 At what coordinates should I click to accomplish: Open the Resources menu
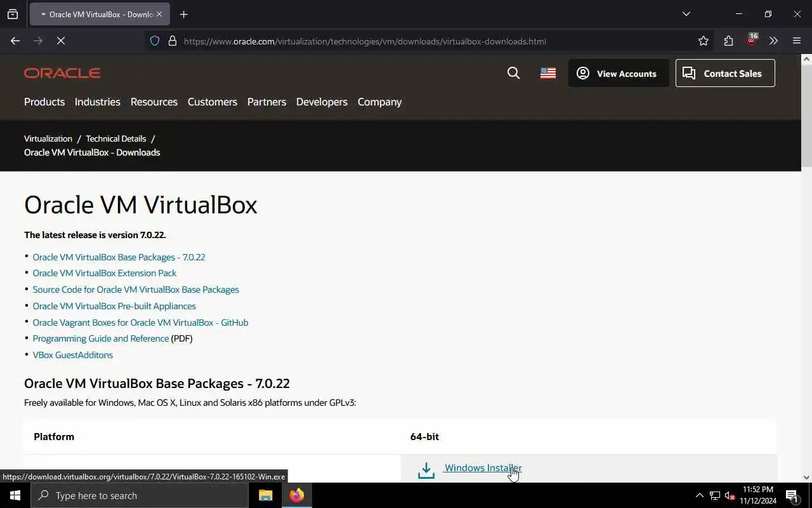pyautogui.click(x=154, y=102)
